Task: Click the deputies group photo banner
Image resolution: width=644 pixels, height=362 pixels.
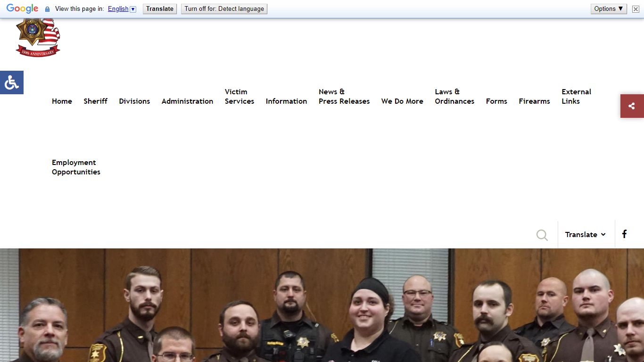Action: [322, 305]
